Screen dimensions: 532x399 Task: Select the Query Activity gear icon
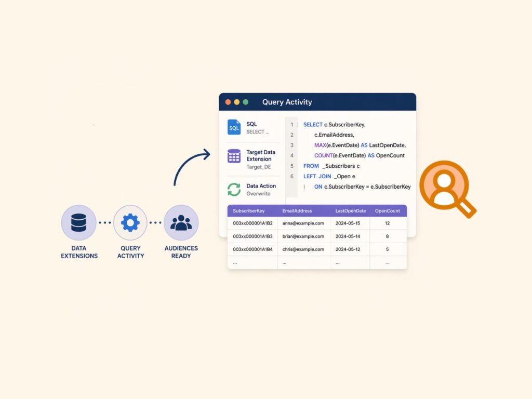[130, 222]
